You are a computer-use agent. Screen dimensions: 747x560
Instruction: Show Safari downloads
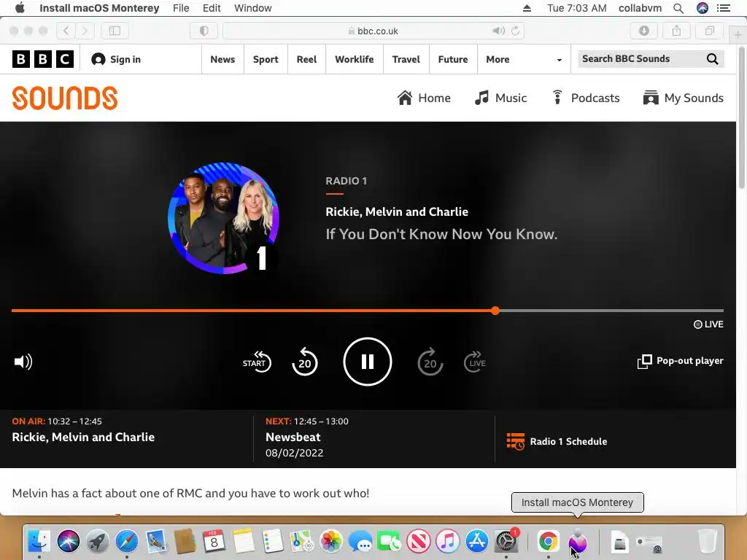[644, 31]
